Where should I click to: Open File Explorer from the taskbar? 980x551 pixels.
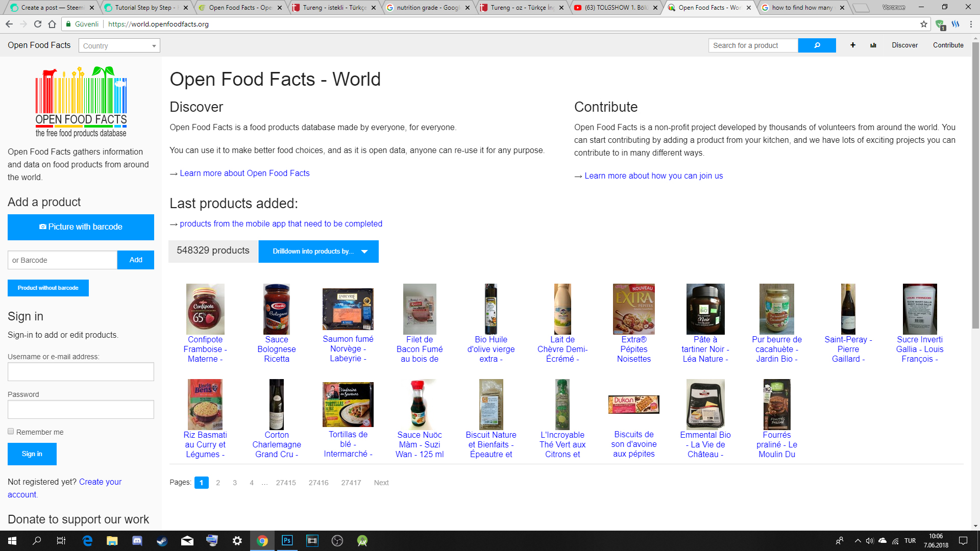pyautogui.click(x=112, y=541)
